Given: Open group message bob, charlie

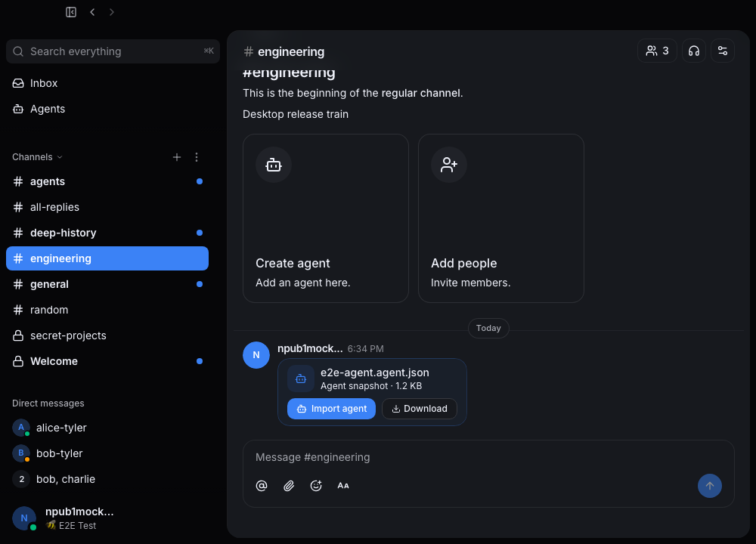Looking at the screenshot, I should coord(107,479).
